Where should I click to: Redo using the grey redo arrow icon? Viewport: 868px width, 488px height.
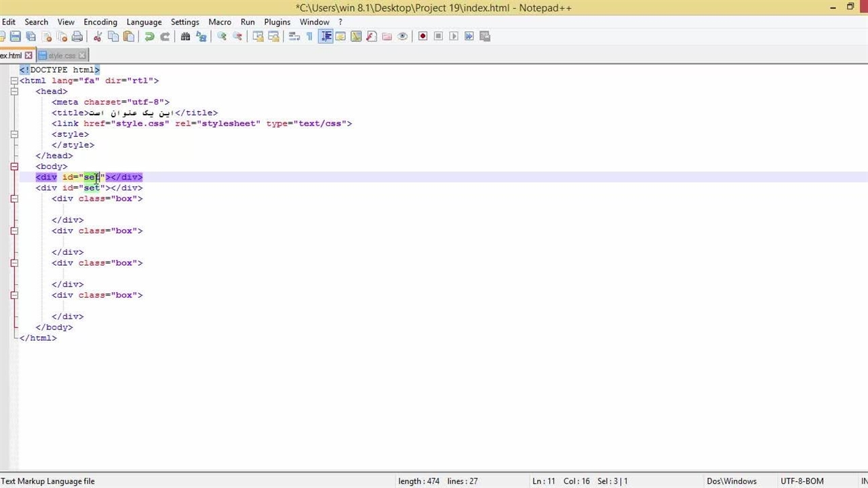pyautogui.click(x=165, y=37)
